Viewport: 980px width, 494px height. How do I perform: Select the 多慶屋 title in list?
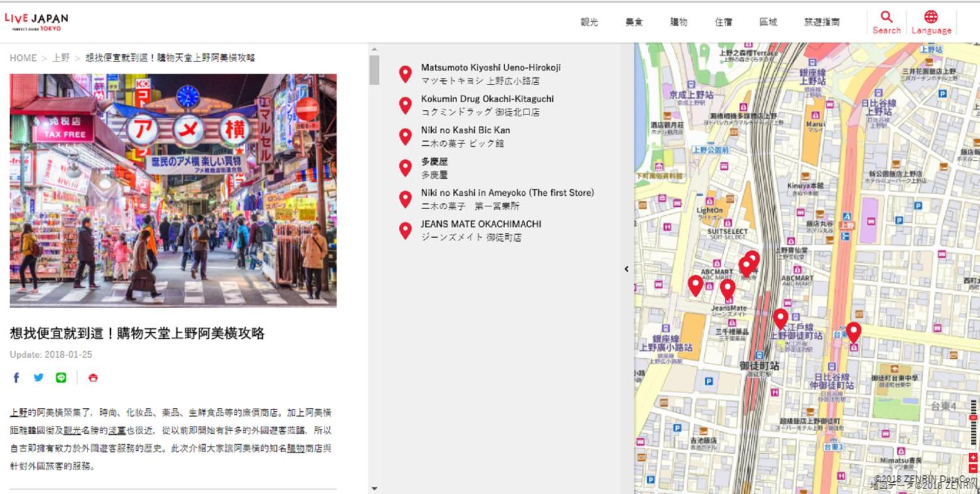pyautogui.click(x=434, y=161)
